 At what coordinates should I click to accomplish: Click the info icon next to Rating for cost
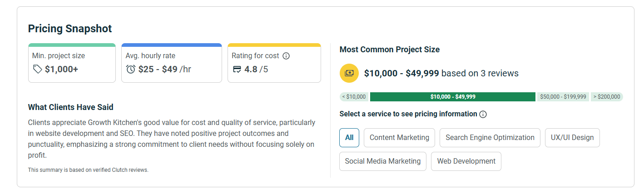coord(286,56)
